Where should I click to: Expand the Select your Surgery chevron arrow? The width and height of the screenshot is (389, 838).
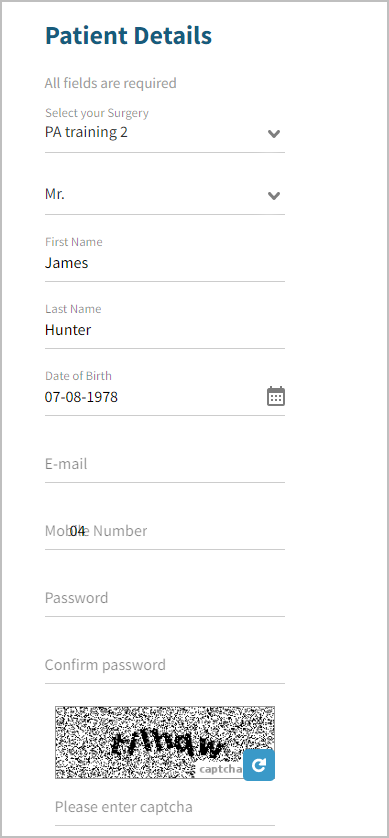(274, 134)
